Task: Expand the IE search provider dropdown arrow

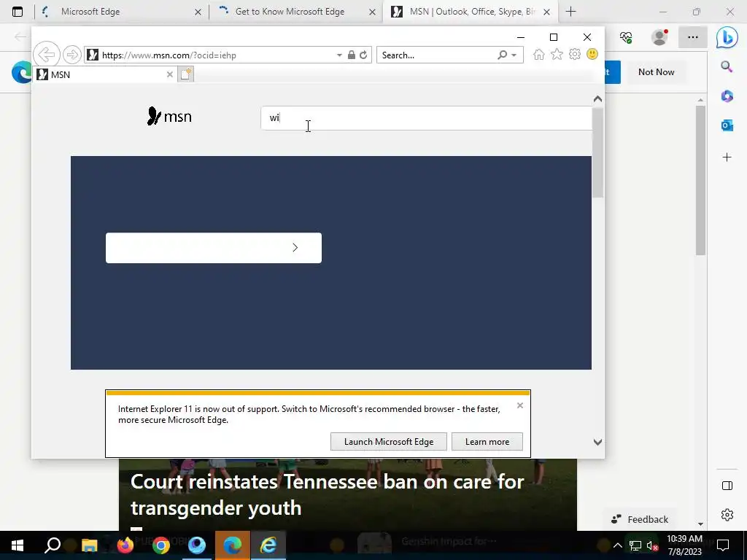Action: 514,55
